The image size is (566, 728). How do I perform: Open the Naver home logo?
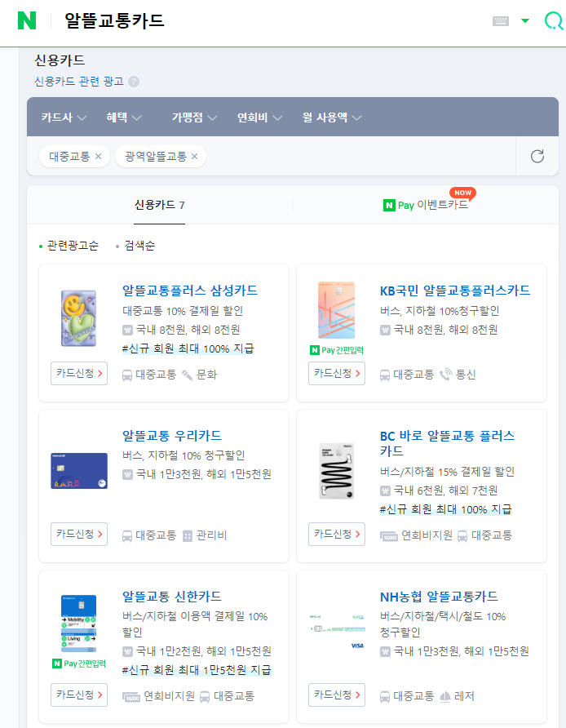click(26, 20)
